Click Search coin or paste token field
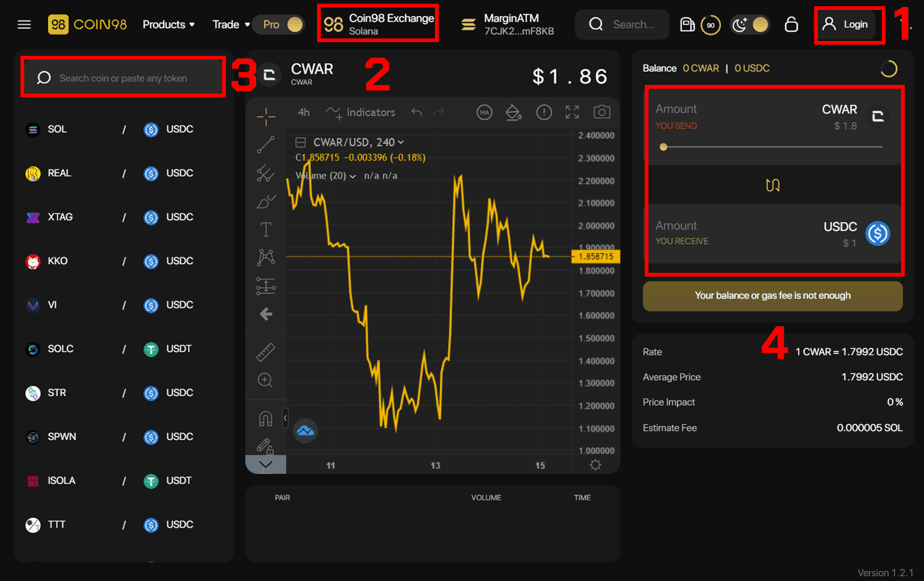 123,78
